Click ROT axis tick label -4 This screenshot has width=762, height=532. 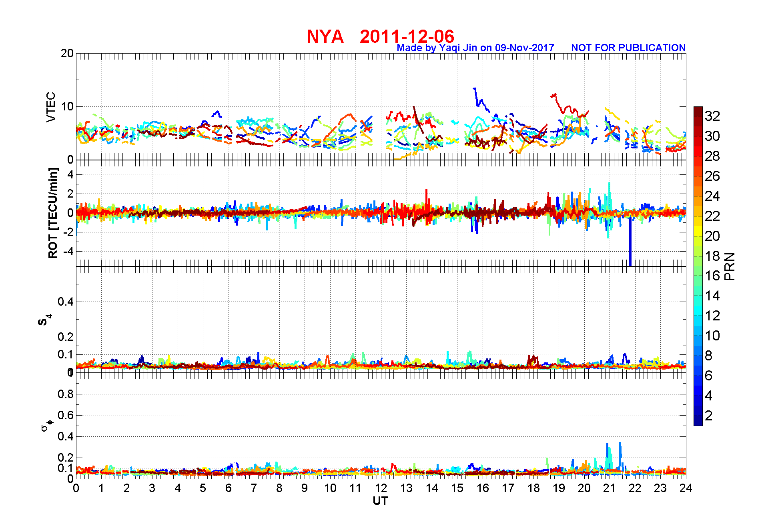(68, 251)
